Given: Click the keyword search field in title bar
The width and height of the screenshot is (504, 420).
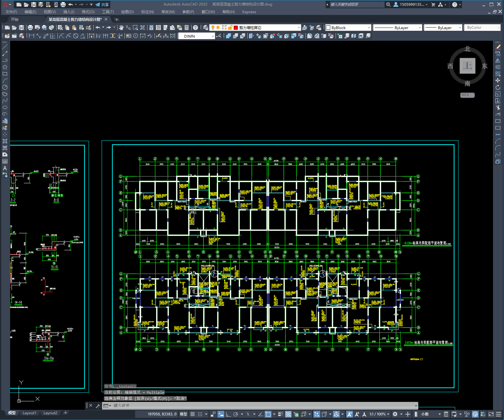Looking at the screenshot, I should pos(357,5).
